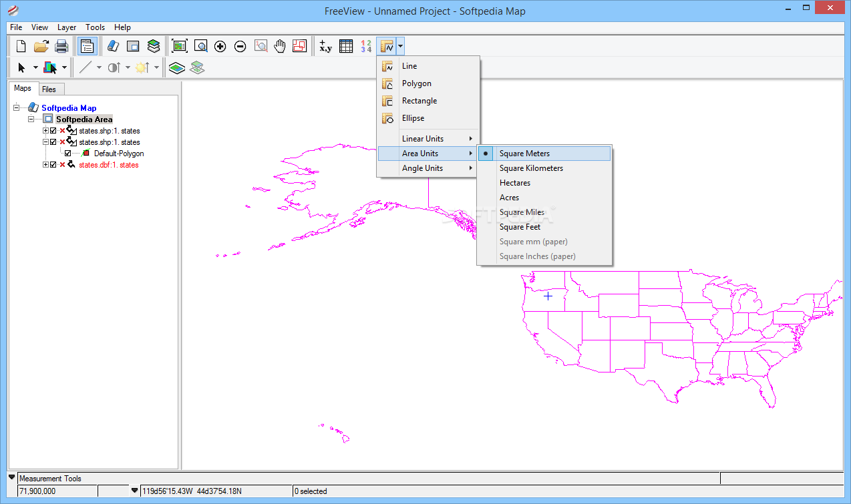Image resolution: width=851 pixels, height=504 pixels.
Task: Choose Acres area unit
Action: coord(544,198)
